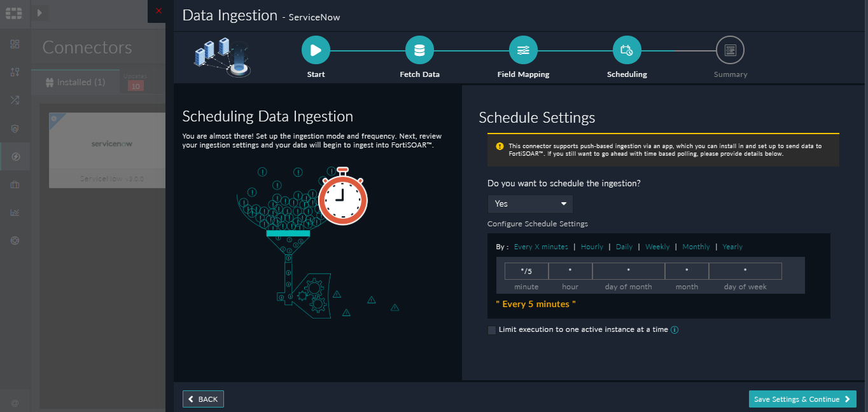Click Save Settings & Continue

click(x=802, y=399)
